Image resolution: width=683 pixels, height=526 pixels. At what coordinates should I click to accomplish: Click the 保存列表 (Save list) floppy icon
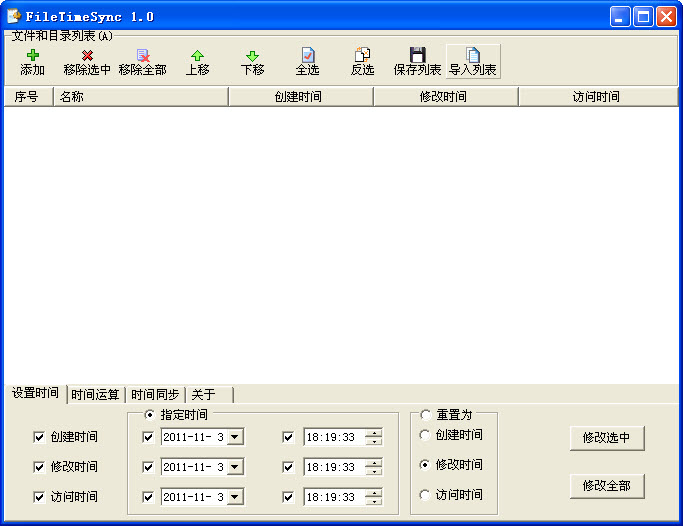tap(417, 56)
